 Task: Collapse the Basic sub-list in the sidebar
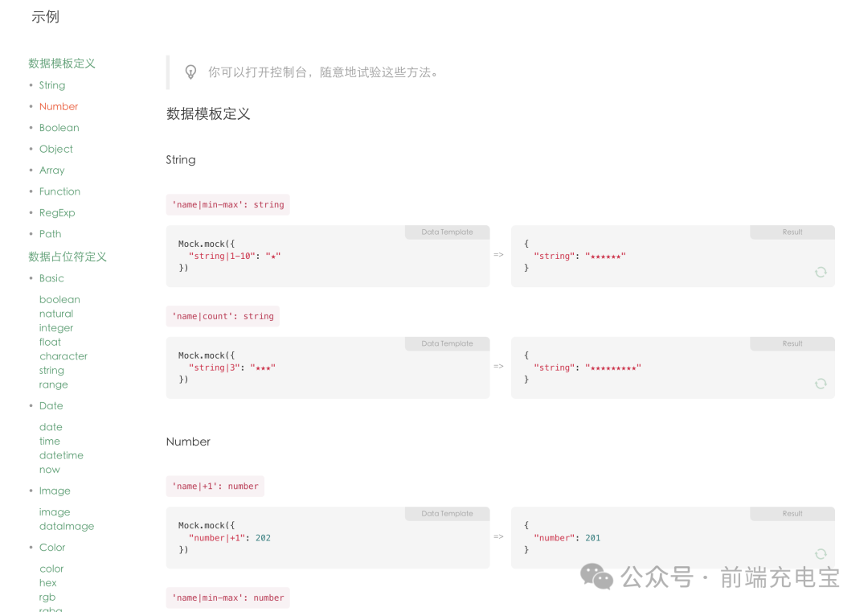(x=51, y=277)
